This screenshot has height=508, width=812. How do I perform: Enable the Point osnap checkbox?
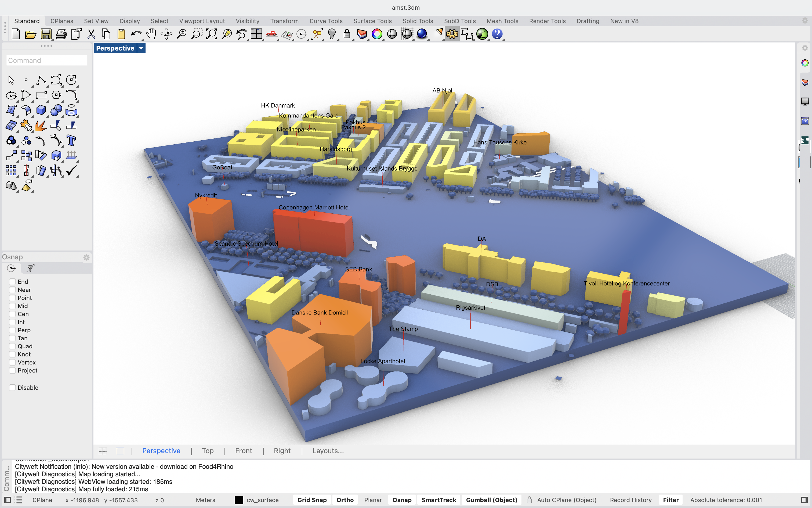point(12,298)
